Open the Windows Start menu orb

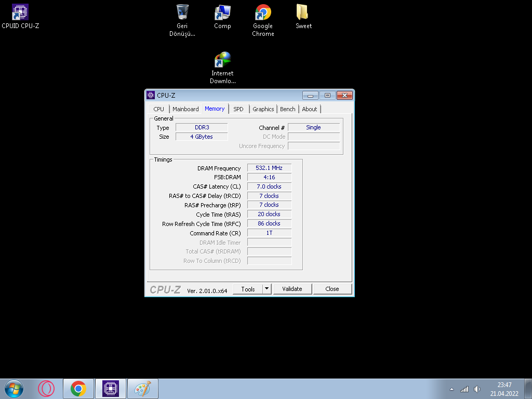14,389
